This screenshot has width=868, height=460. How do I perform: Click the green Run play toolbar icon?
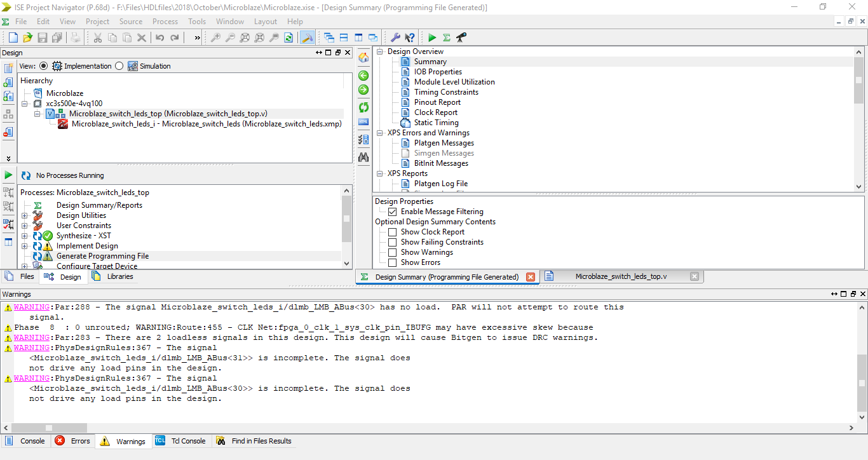coord(432,37)
